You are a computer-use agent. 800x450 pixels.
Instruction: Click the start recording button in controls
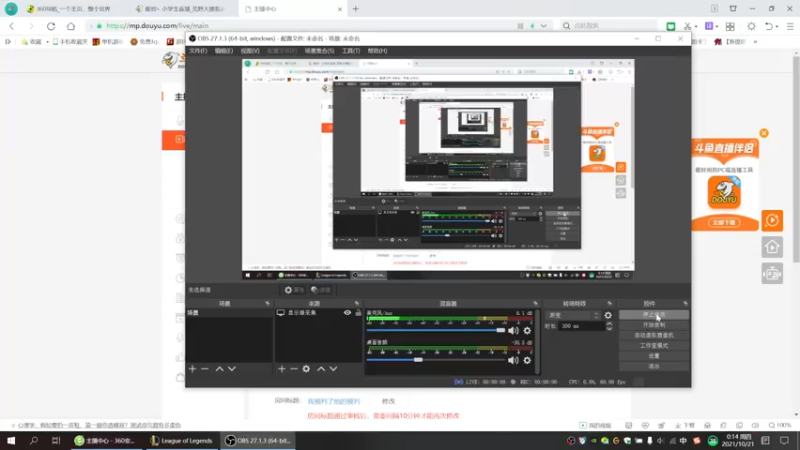pyautogui.click(x=654, y=325)
